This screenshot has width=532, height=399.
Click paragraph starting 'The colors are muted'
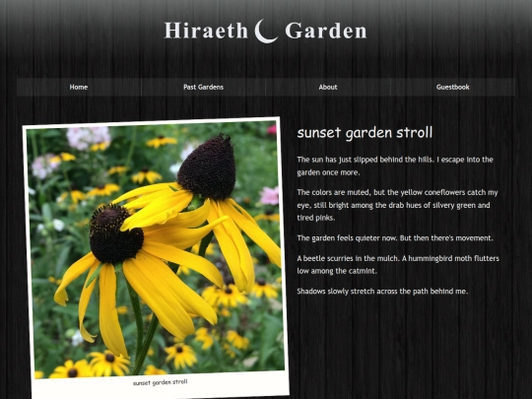click(397, 205)
